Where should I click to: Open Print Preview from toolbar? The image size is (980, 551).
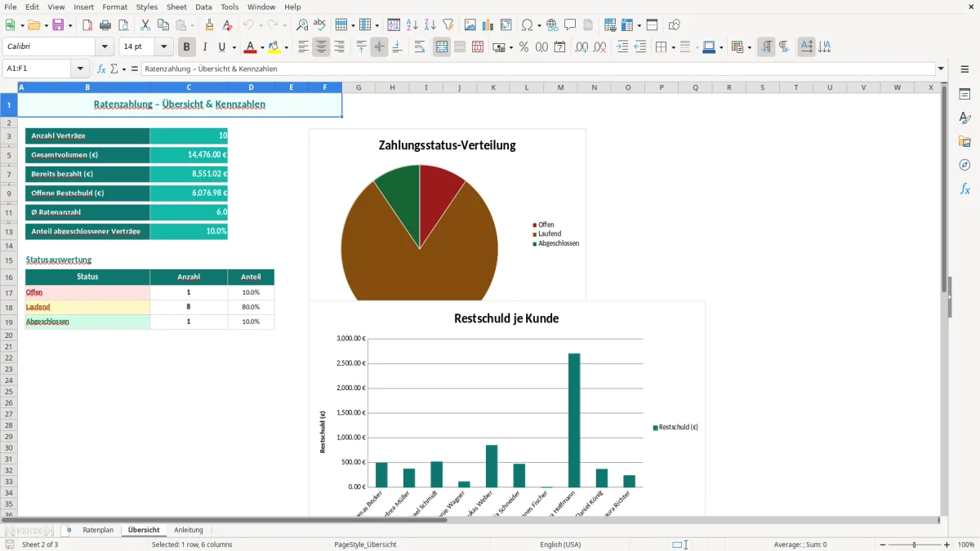(123, 25)
